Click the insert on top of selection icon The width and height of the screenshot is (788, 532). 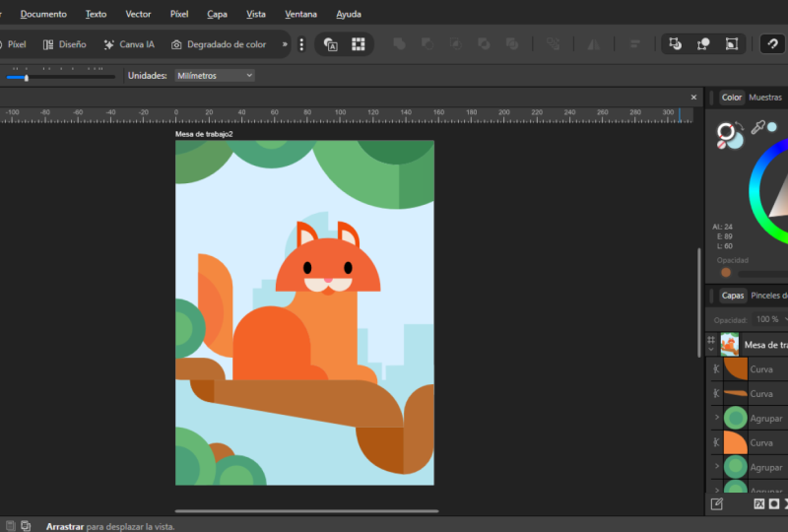(703, 44)
